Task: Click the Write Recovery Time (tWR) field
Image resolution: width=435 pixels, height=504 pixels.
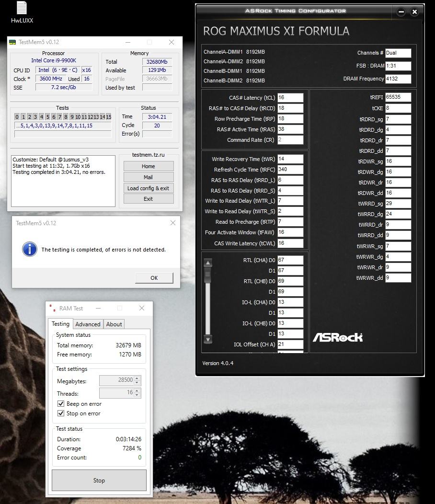Action: [290, 159]
